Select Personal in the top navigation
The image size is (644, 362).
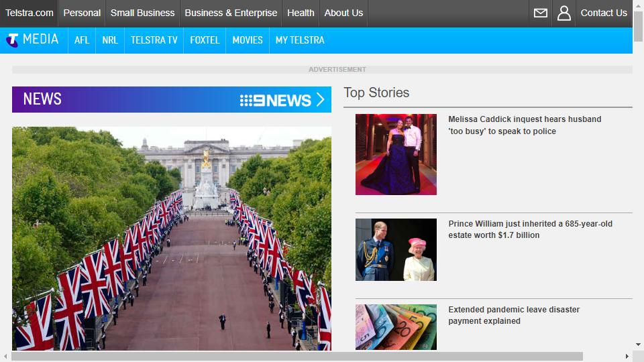click(x=82, y=13)
